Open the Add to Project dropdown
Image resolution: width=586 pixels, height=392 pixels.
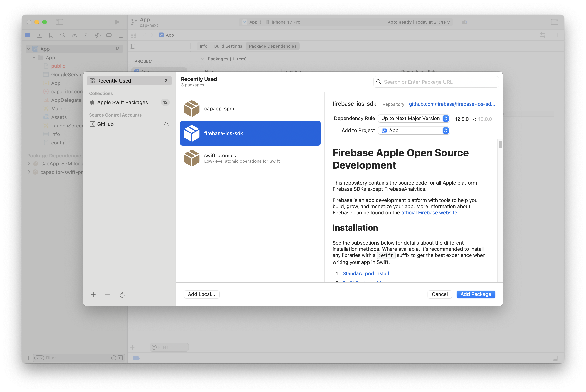pyautogui.click(x=414, y=131)
